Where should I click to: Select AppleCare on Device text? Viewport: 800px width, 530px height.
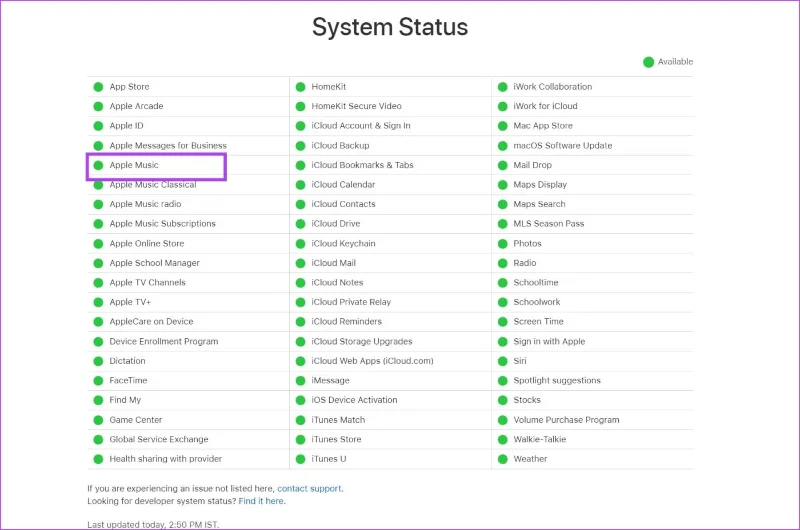[151, 322]
